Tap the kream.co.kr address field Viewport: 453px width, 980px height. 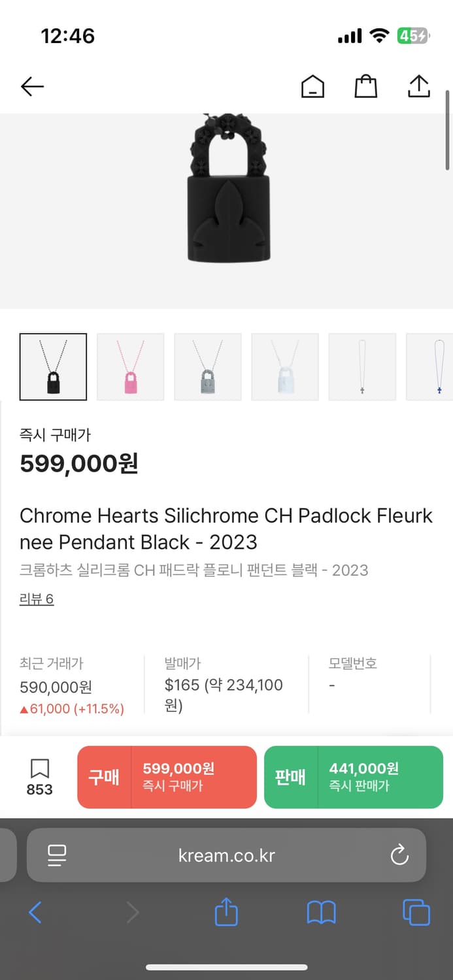226,855
